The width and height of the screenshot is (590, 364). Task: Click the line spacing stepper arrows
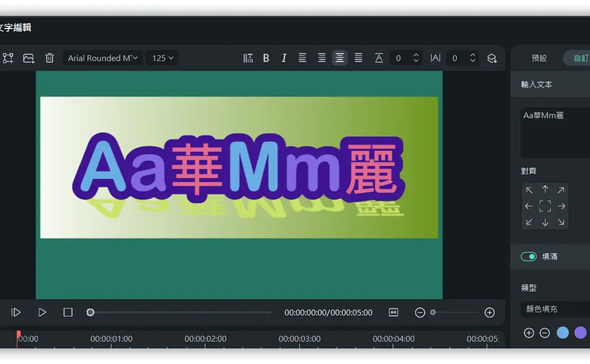pyautogui.click(x=416, y=58)
